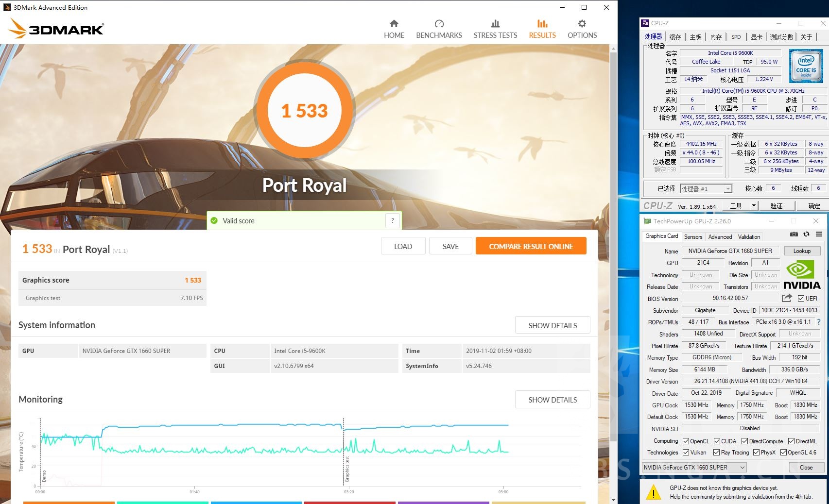
Task: Open the GPU-Z hamburger menu
Action: pos(819,234)
